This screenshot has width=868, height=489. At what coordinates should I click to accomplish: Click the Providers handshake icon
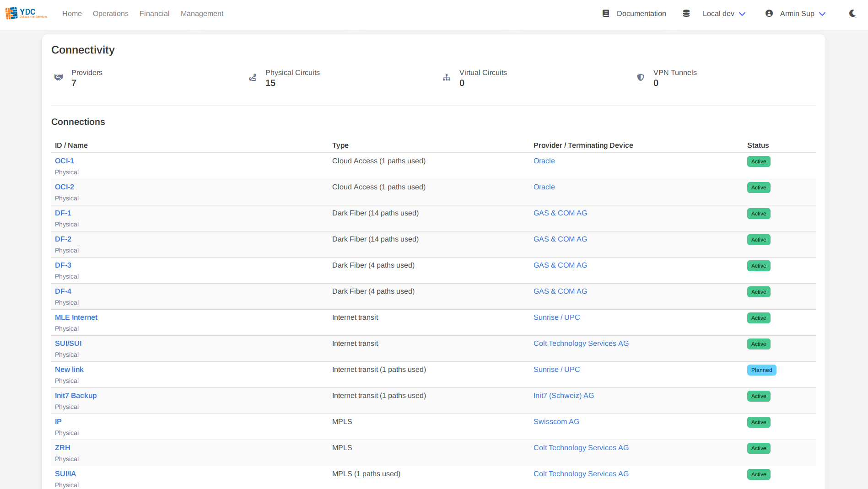click(59, 77)
